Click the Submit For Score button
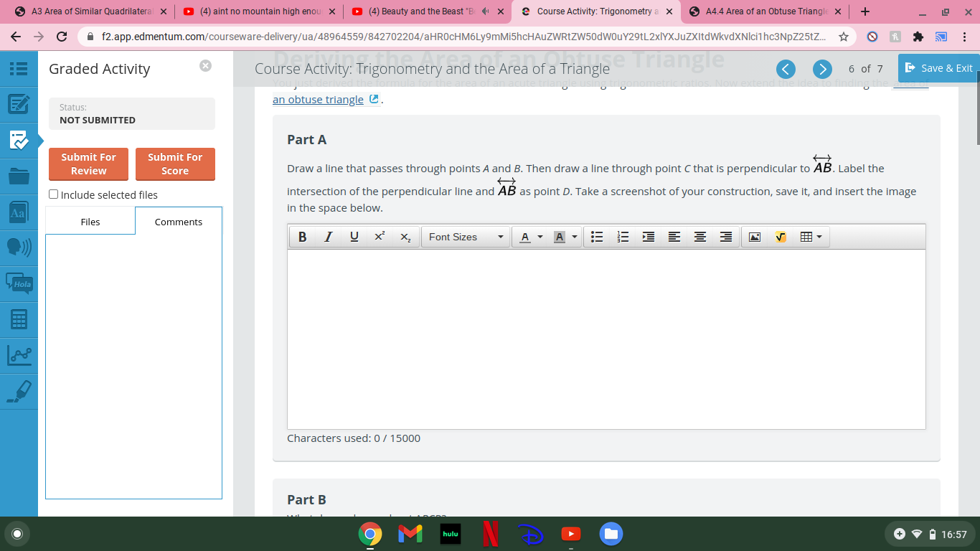980x551 pixels. tap(175, 164)
